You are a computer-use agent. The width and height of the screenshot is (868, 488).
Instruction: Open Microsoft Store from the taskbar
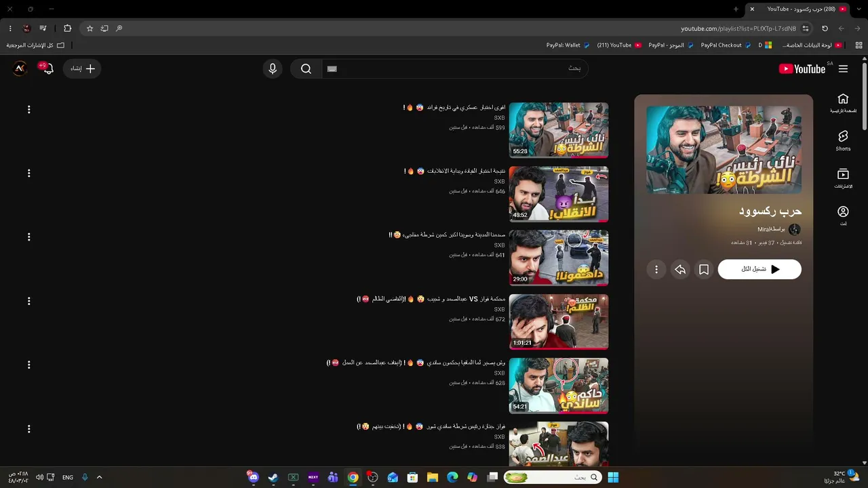coord(412,477)
